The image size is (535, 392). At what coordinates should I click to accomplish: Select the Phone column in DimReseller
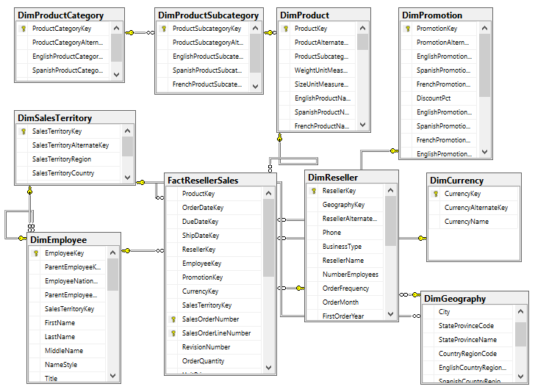(x=345, y=233)
